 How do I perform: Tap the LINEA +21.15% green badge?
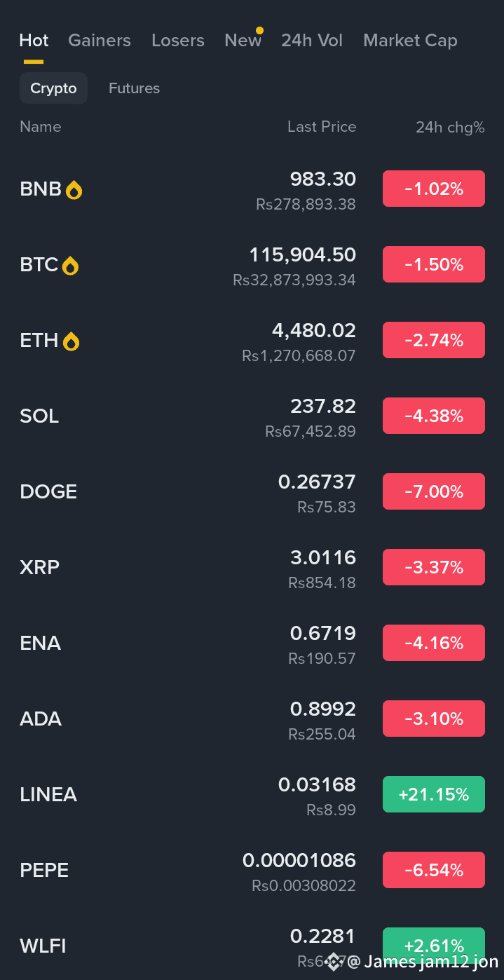[434, 794]
